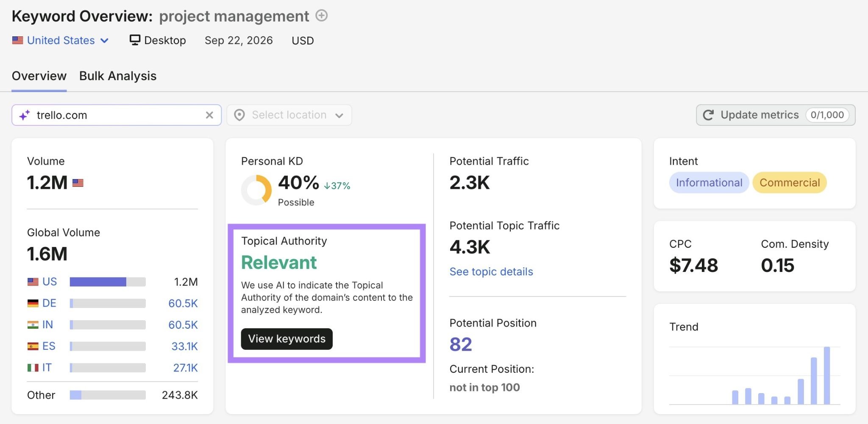Click the chevron beside Select location

click(x=339, y=116)
